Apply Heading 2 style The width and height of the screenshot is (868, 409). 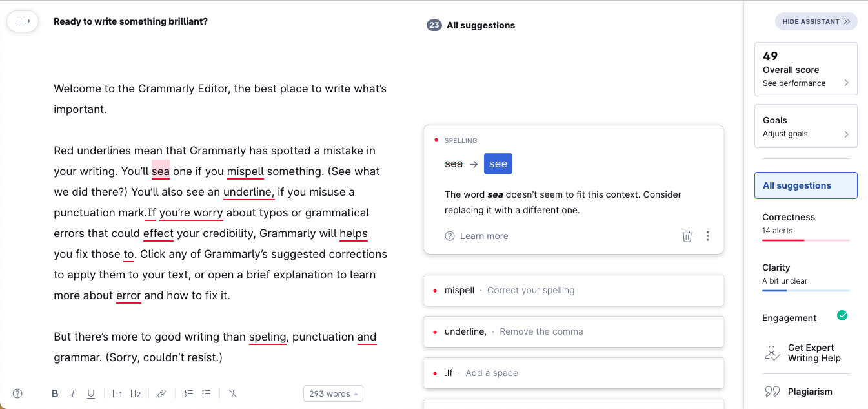tap(136, 393)
